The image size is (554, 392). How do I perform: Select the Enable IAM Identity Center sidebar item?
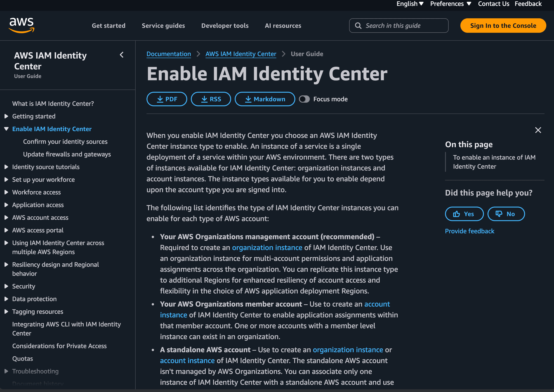coord(52,129)
